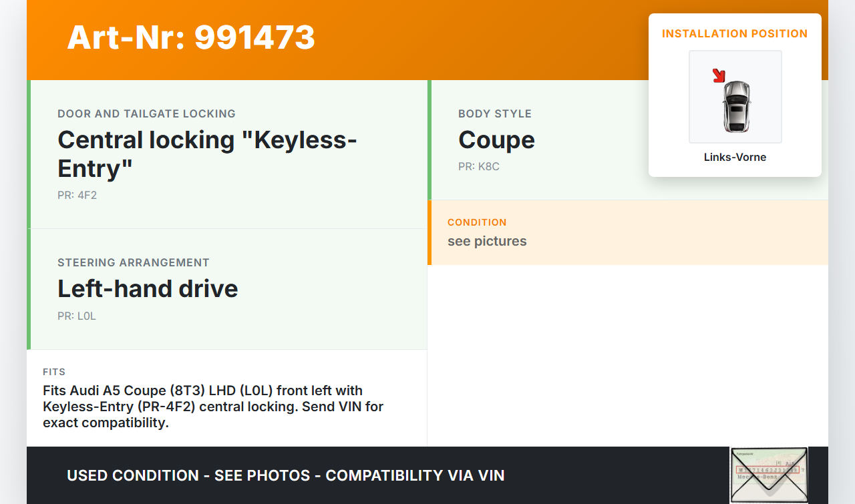
Task: Select the Central locking "Keyless-Entry" heading
Action: (207, 154)
